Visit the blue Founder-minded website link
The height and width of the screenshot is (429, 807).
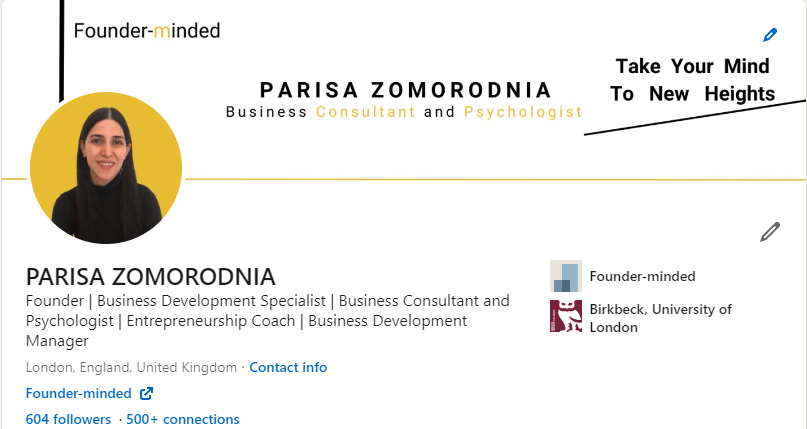click(78, 393)
